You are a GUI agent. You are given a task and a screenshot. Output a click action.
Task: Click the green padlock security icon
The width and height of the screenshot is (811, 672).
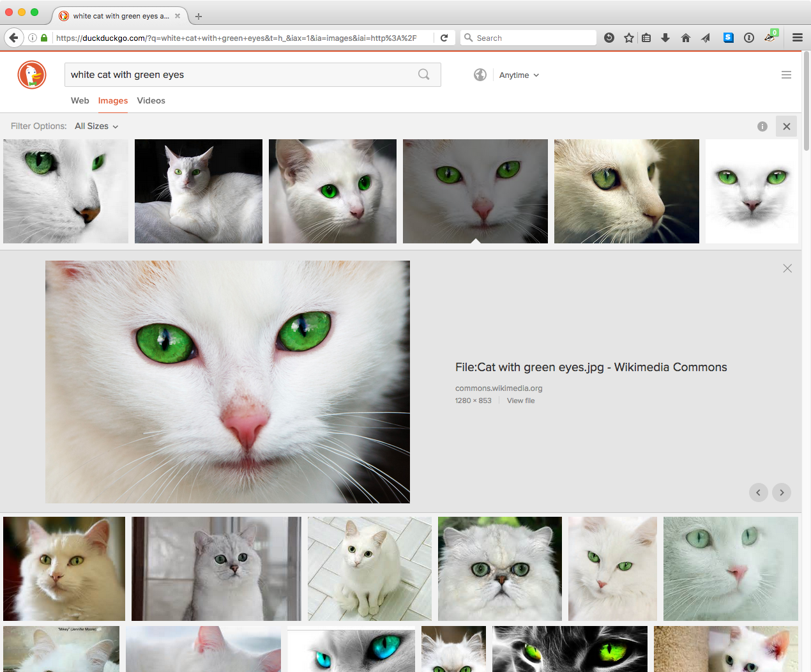point(44,38)
